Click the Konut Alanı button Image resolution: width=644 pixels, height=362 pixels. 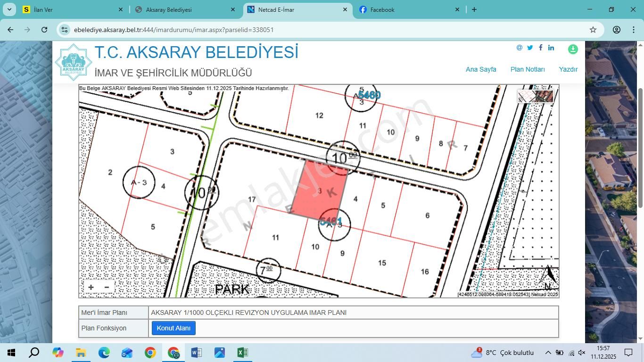(x=173, y=328)
